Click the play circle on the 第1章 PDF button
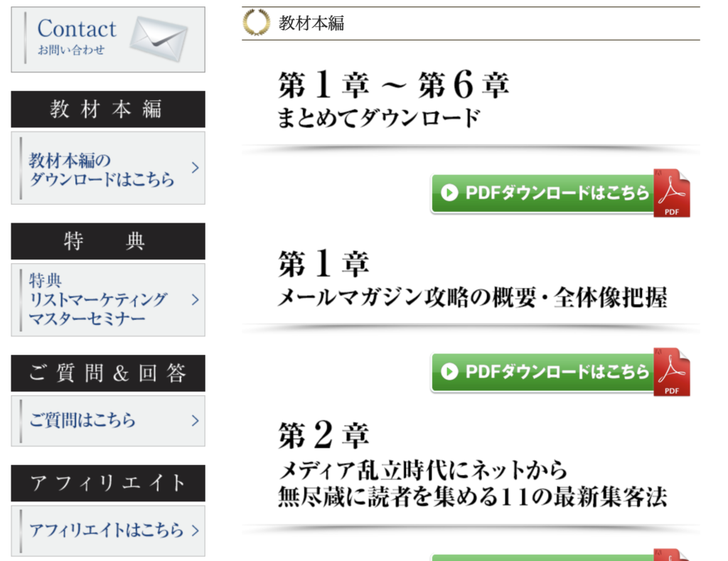 [x=449, y=372]
